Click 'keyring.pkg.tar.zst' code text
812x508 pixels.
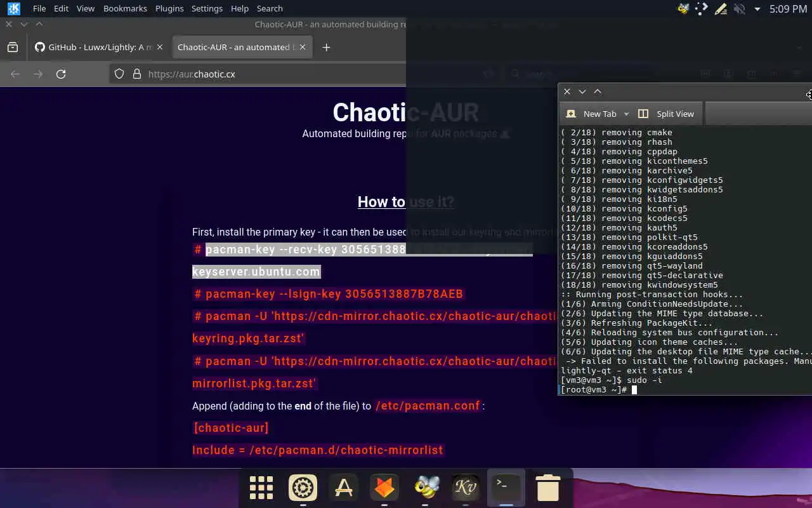(248, 338)
